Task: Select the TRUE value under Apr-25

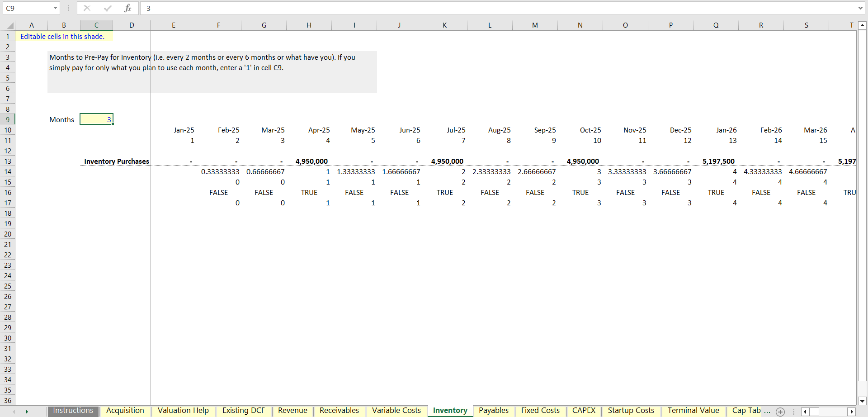Action: 309,192
